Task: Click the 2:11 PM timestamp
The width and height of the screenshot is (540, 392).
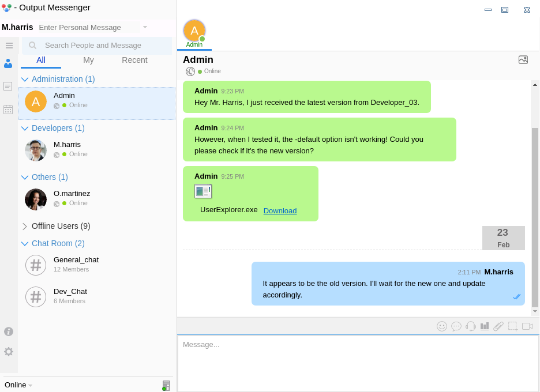Action: click(469, 272)
